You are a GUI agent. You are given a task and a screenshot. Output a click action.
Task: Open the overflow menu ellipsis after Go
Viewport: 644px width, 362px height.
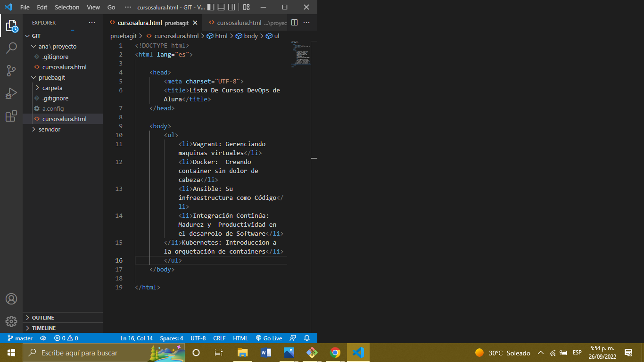128,7
